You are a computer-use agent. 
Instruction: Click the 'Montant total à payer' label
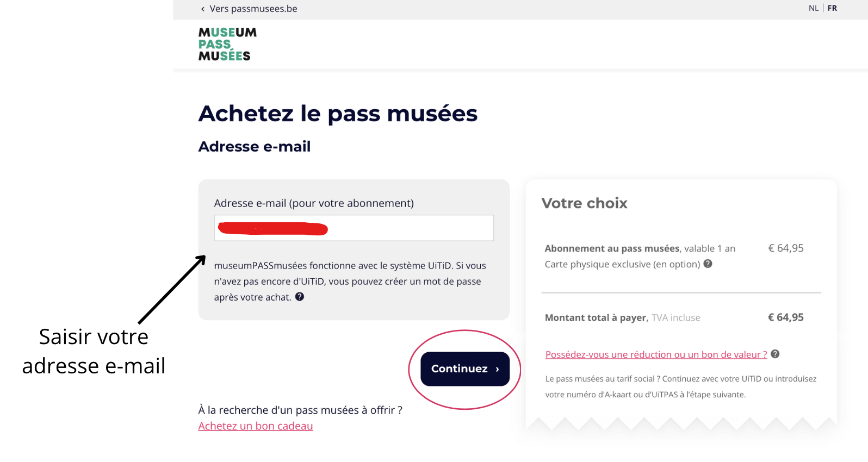596,317
